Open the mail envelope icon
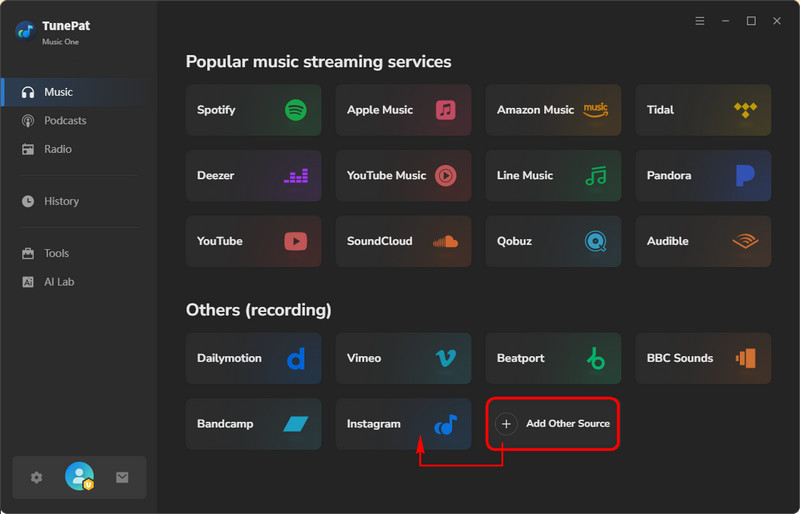The height and width of the screenshot is (514, 800). tap(122, 478)
